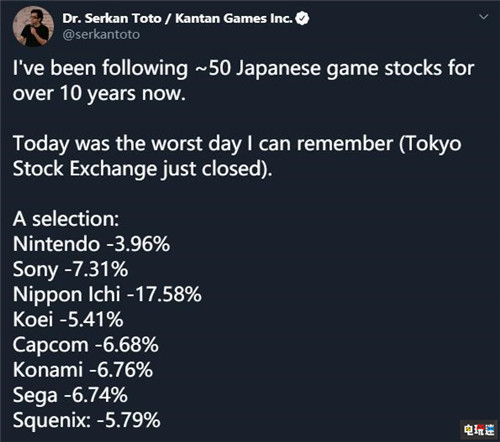
Task: Click the Sega -6.74% line
Action: pos(70,395)
